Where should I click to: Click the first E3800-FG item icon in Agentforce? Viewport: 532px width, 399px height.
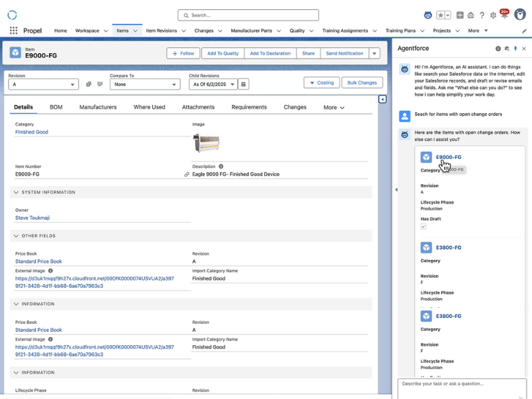click(x=426, y=247)
